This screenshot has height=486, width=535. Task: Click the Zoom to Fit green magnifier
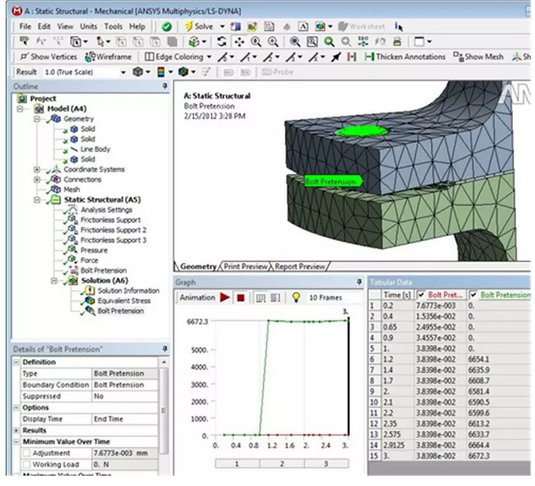[x=329, y=42]
